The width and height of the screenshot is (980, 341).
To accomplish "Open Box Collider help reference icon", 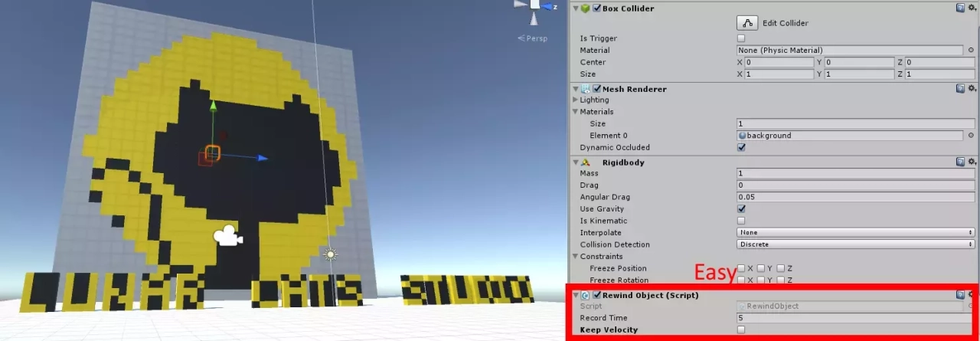I will click(x=960, y=8).
